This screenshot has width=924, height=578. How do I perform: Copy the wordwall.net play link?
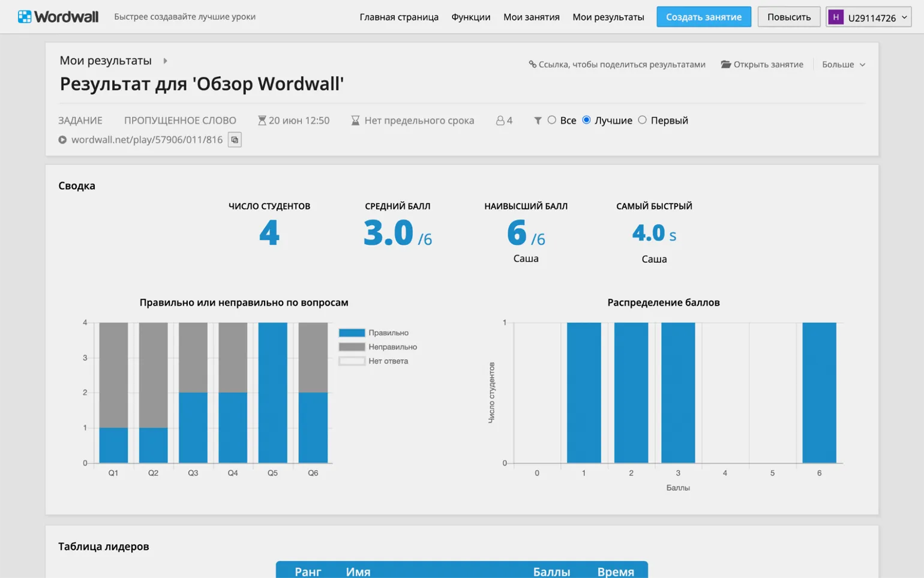(235, 140)
